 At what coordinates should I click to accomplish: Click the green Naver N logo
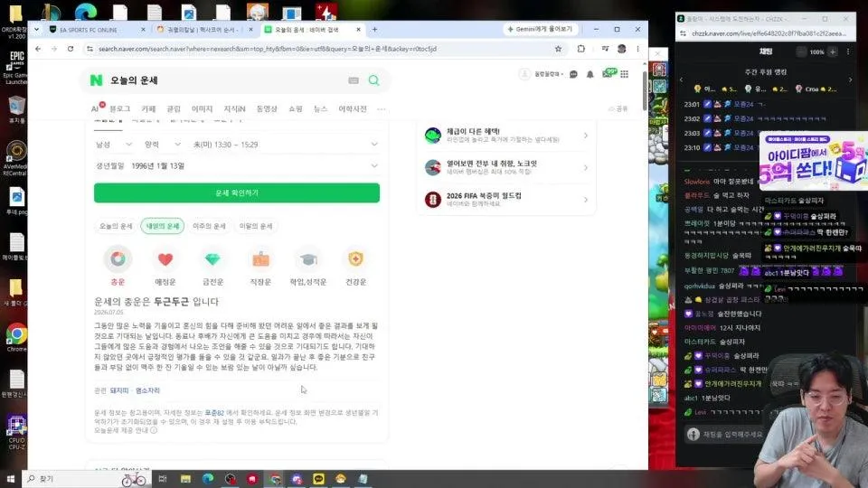pyautogui.click(x=97, y=80)
